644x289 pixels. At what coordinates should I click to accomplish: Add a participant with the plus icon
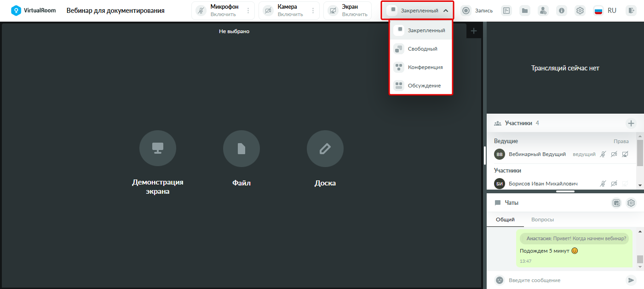pos(631,123)
